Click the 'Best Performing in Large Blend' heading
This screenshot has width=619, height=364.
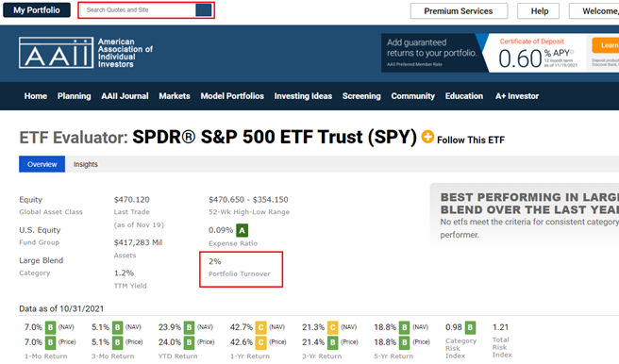click(529, 203)
